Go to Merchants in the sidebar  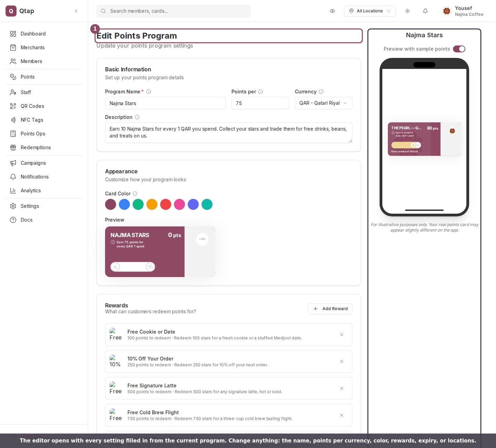click(x=44, y=48)
